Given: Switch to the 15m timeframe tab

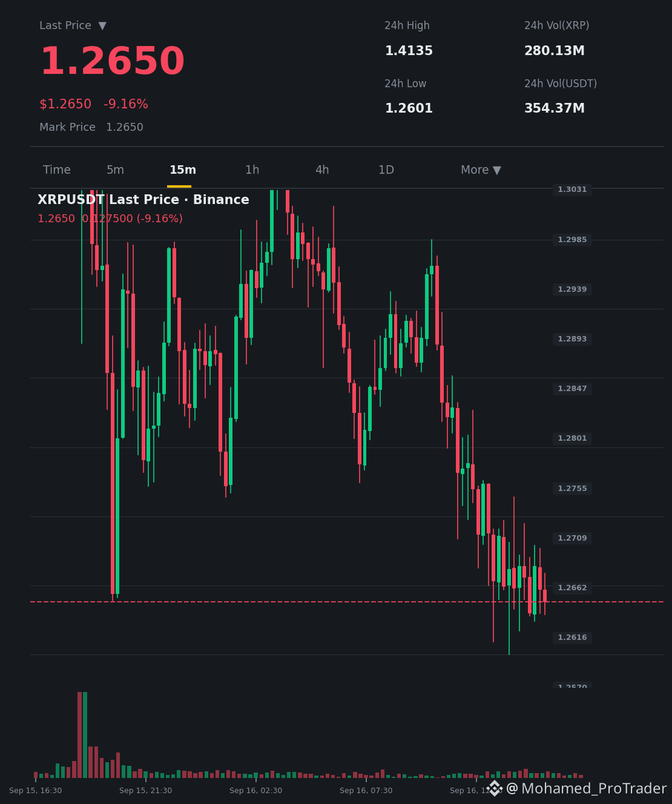Looking at the screenshot, I should [183, 170].
